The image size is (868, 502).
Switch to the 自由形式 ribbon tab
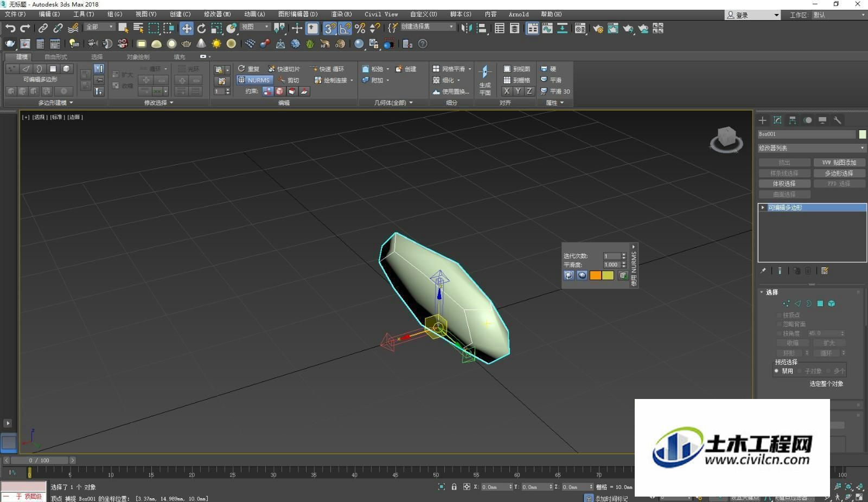point(56,56)
